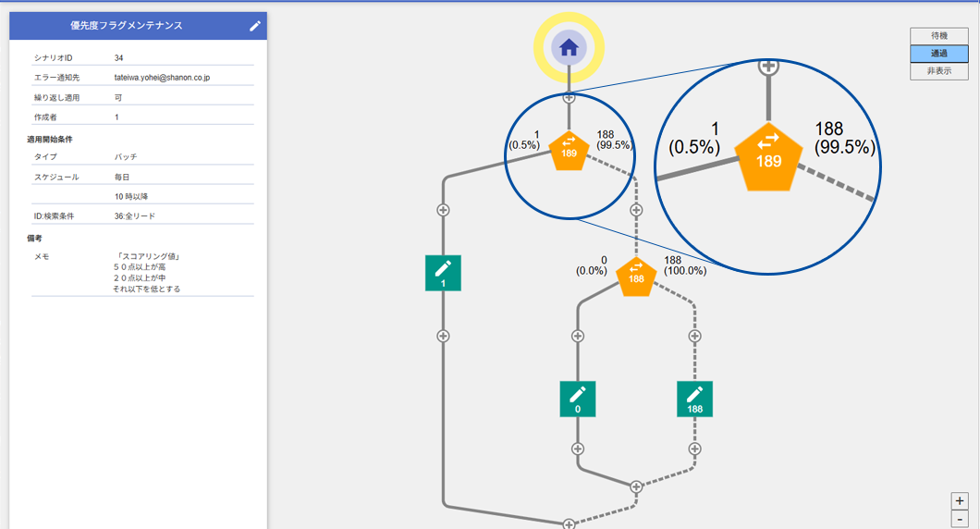Click plus connector directly below home node
This screenshot has width=980, height=529.
click(569, 97)
